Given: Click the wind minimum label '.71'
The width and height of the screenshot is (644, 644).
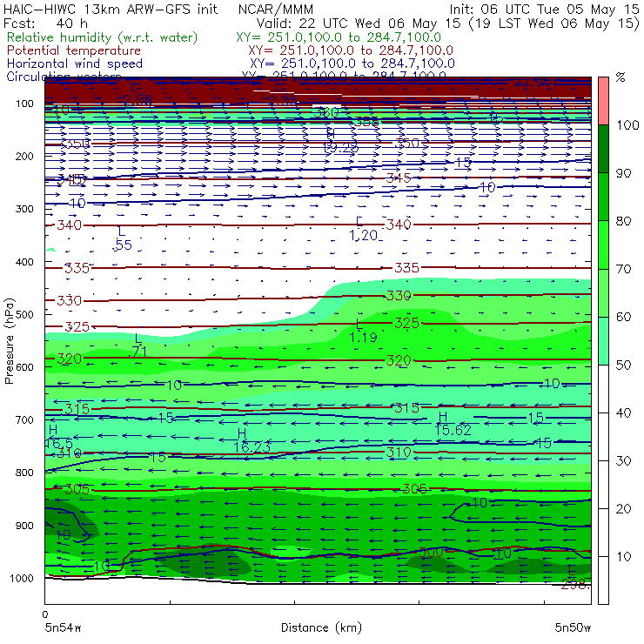Looking at the screenshot, I should click(x=138, y=352).
